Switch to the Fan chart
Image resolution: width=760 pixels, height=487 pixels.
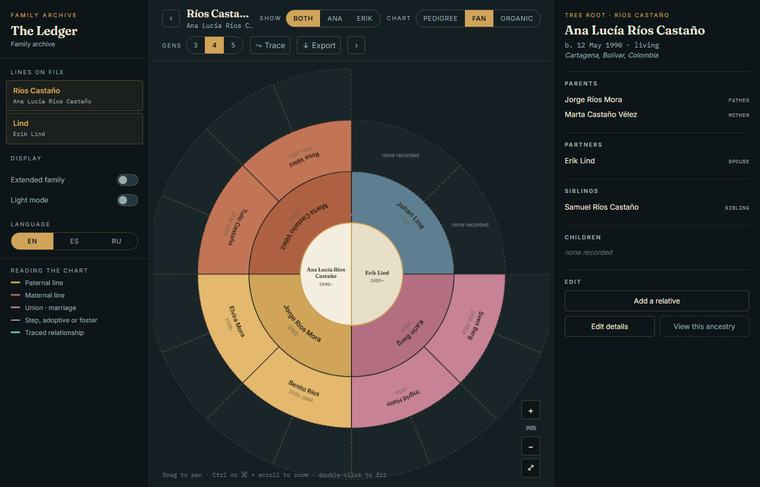(x=479, y=18)
